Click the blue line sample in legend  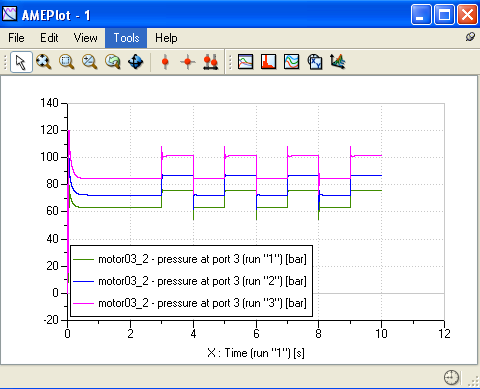click(83, 282)
